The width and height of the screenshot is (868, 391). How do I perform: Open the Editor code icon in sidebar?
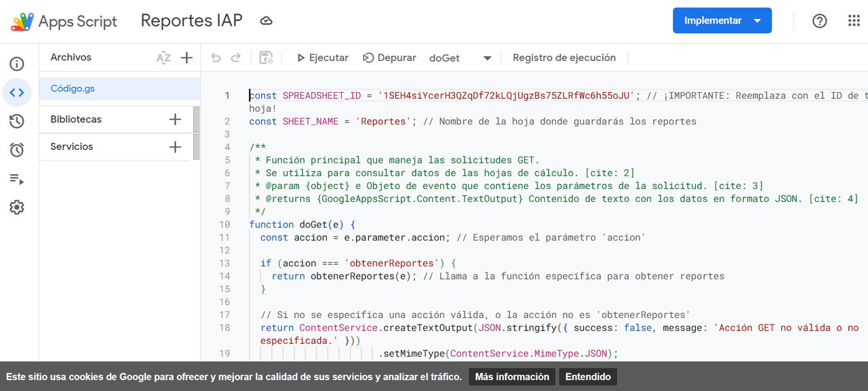point(17,93)
